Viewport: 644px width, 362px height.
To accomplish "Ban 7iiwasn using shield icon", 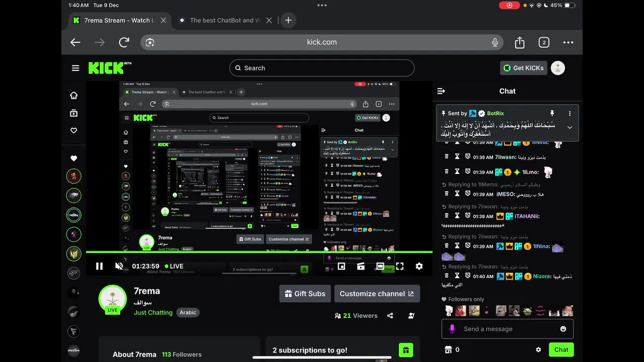I will (467, 157).
